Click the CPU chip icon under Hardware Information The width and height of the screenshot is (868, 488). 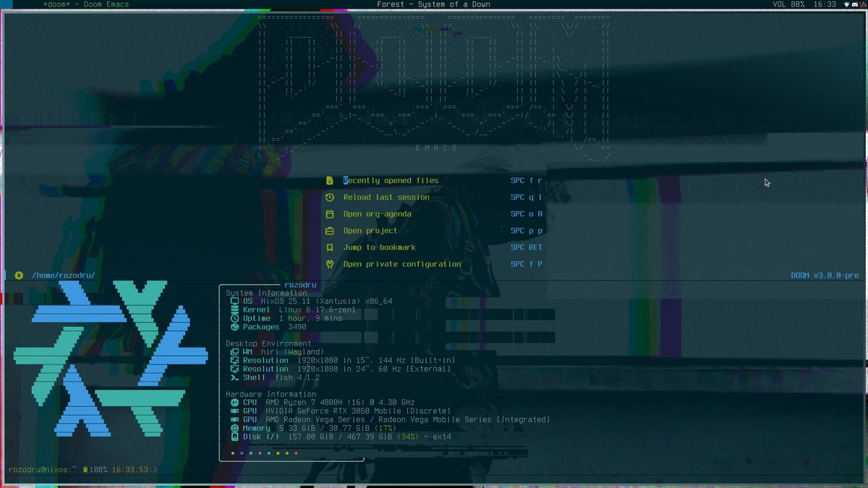coord(234,403)
